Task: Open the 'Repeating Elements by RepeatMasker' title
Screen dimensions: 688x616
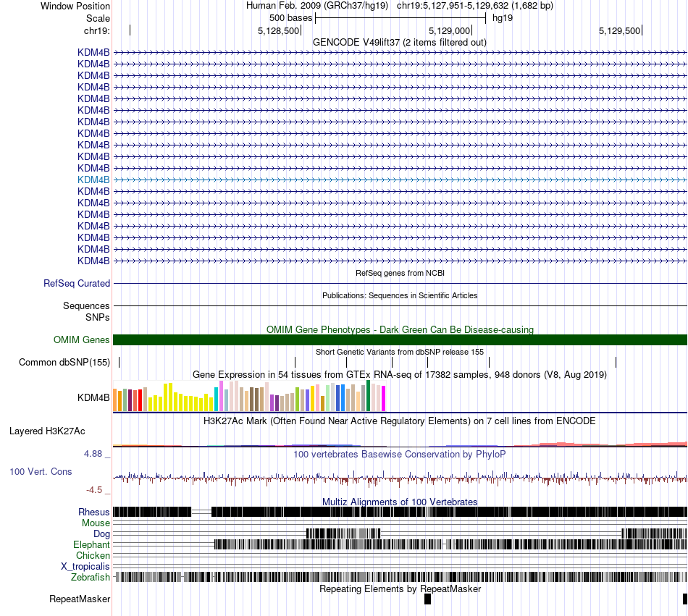Action: tap(400, 588)
